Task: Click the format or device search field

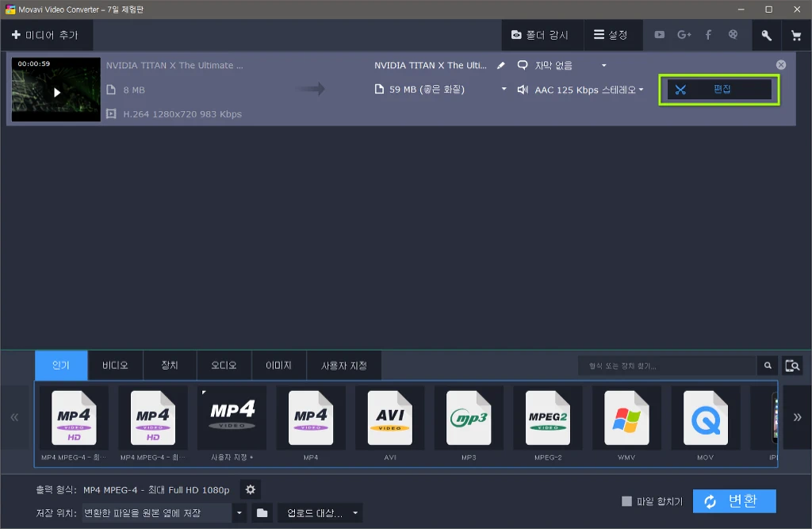Action: point(667,366)
